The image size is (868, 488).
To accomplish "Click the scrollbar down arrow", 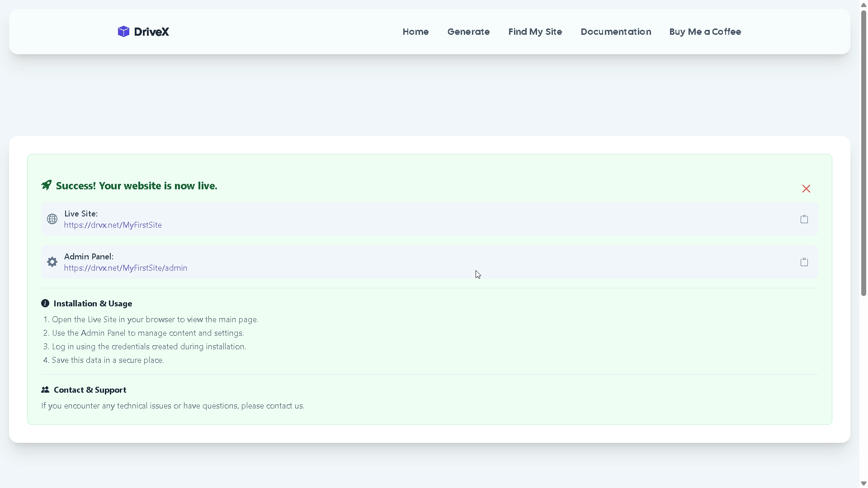I will pyautogui.click(x=863, y=483).
